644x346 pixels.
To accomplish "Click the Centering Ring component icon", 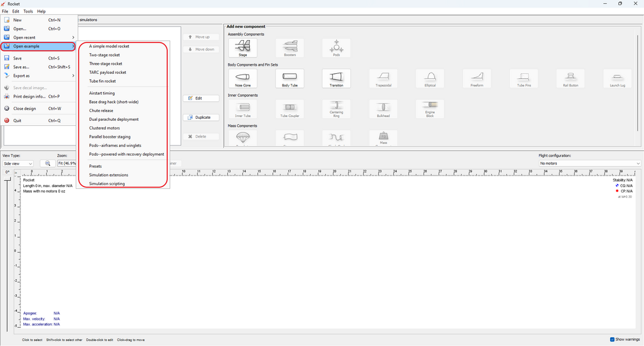I will (x=336, y=108).
